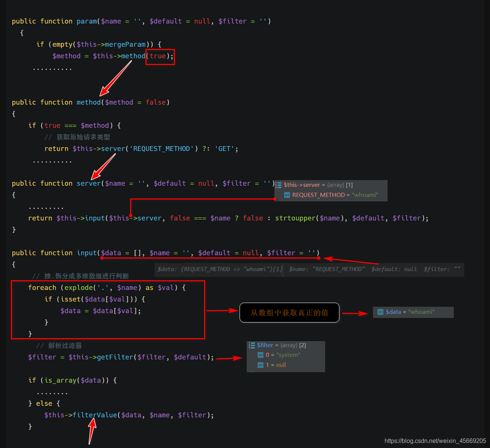The image size is (490, 448).
Task: Click the inline hint "$name: "REQUEST_METHOD""
Action: point(327,269)
